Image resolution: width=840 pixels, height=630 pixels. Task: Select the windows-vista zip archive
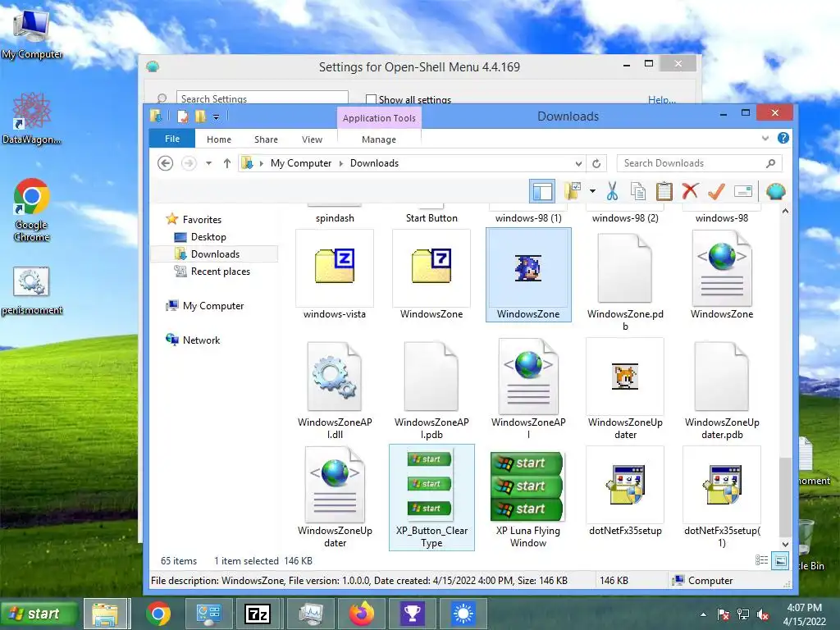(x=335, y=274)
